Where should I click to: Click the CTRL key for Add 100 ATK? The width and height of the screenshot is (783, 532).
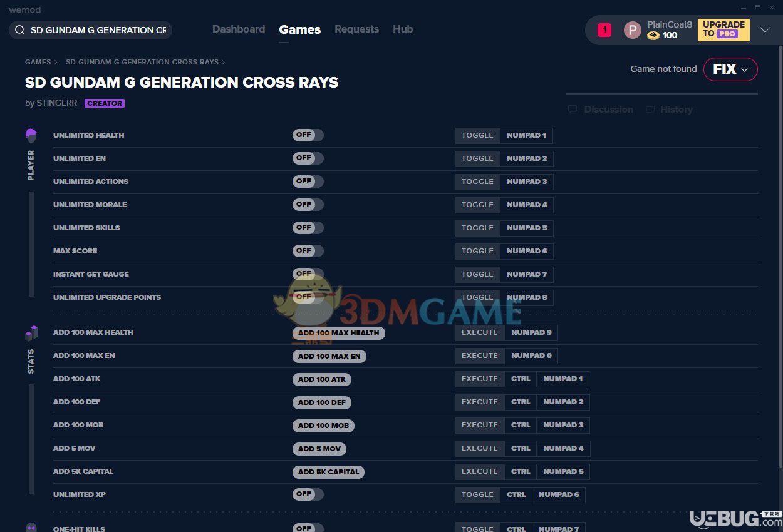(521, 379)
